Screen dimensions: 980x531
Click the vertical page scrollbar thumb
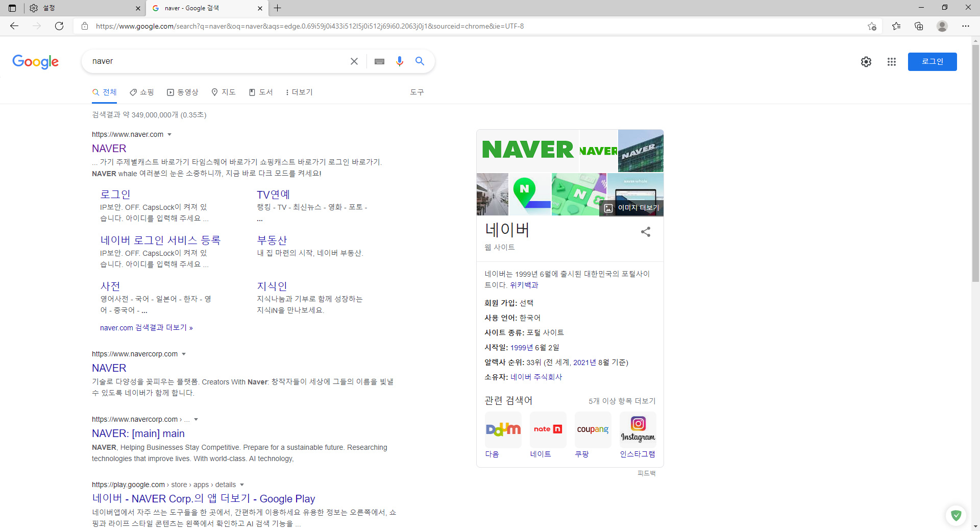pyautogui.click(x=975, y=163)
